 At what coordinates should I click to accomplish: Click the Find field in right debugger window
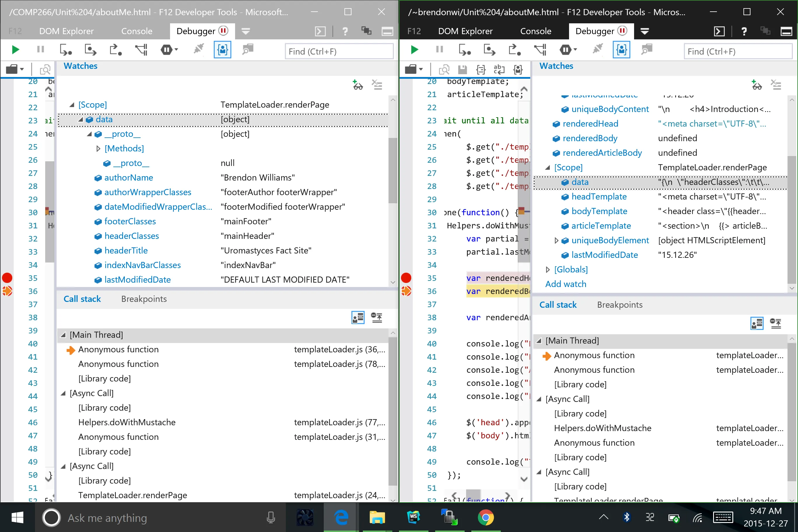(737, 52)
